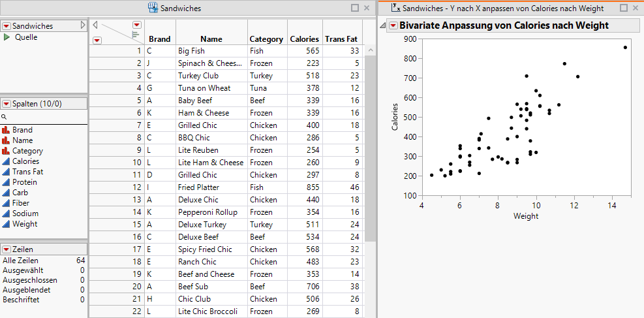Select Fiber in the Spalten list
The height and width of the screenshot is (318, 644).
pos(21,203)
